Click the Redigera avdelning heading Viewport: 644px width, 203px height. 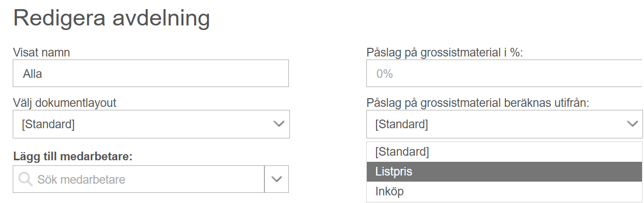tap(112, 19)
